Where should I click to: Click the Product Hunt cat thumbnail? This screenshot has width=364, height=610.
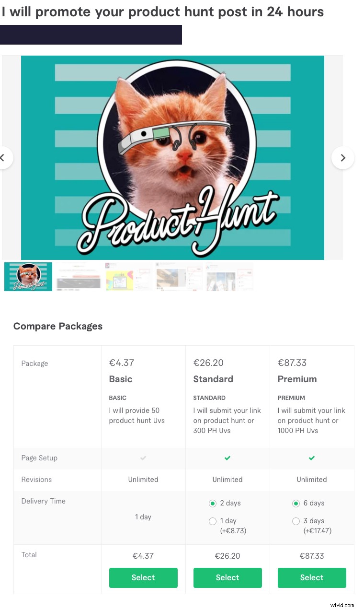pos(28,277)
